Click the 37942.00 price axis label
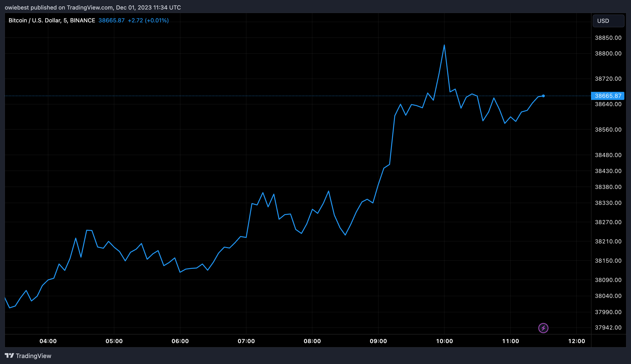 pyautogui.click(x=608, y=328)
